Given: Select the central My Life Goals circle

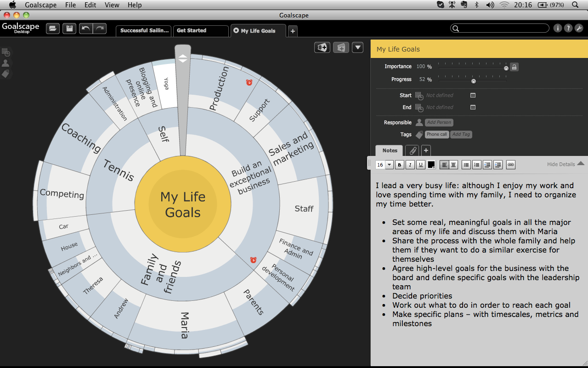Looking at the screenshot, I should click(183, 205).
